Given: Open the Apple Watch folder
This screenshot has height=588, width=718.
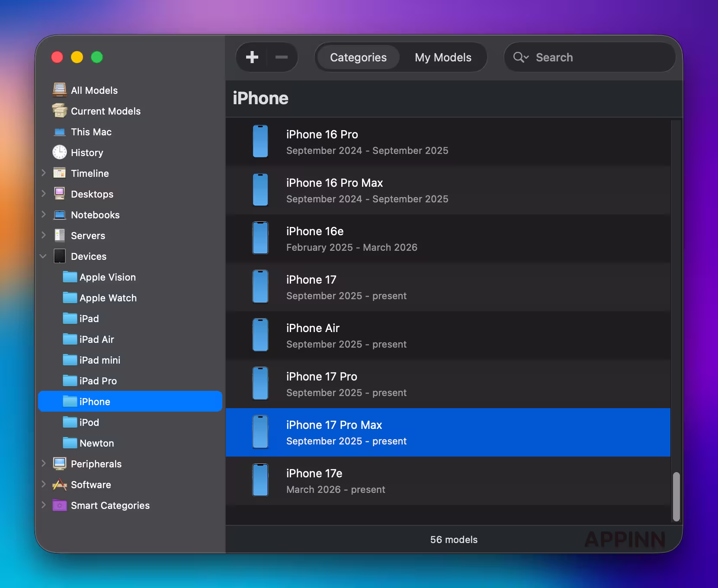Looking at the screenshot, I should (108, 298).
